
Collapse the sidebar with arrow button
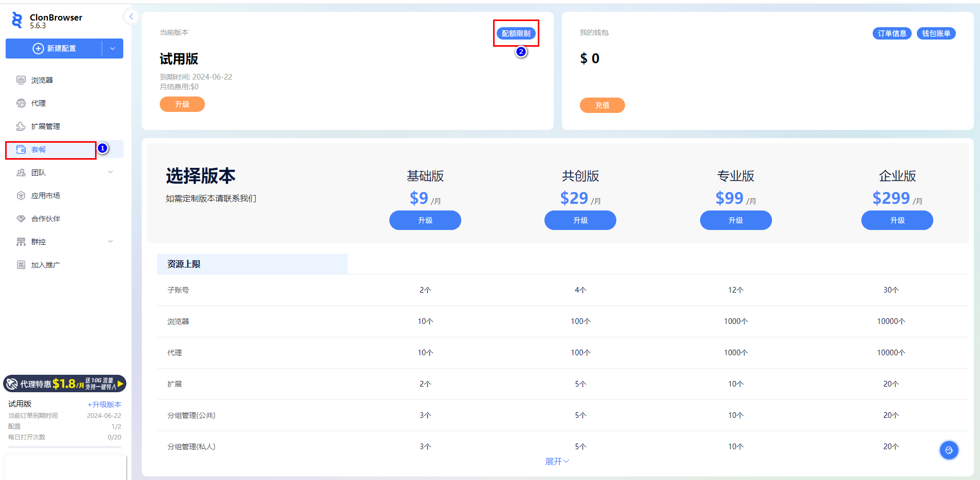point(131,16)
